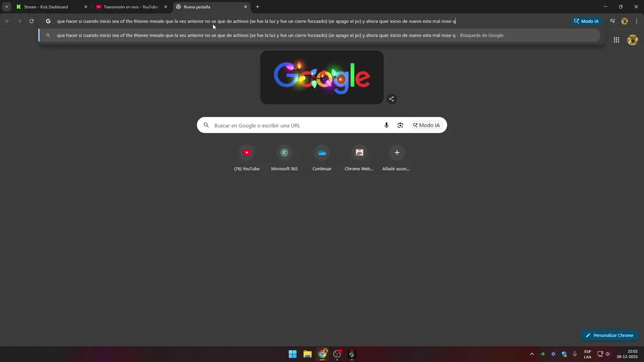Switch to the Transmisión en vivo YouTube tab
The height and width of the screenshot is (362, 644).
[x=132, y=7]
